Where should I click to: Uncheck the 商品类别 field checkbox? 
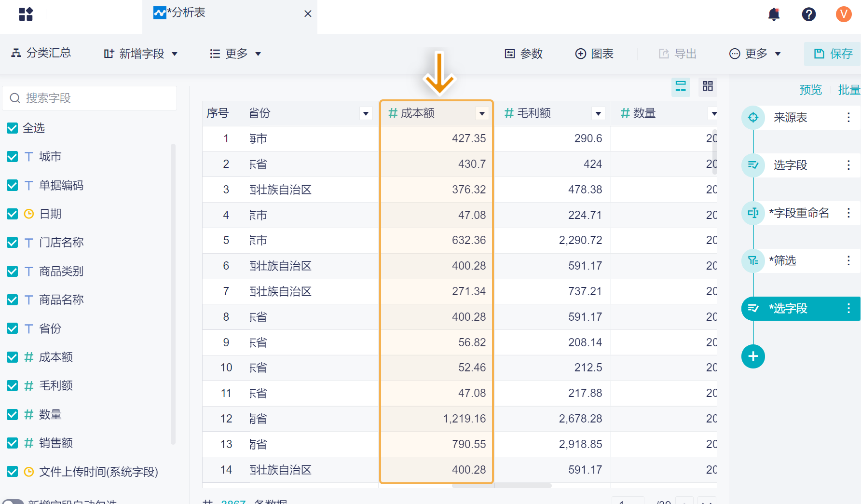click(x=13, y=271)
